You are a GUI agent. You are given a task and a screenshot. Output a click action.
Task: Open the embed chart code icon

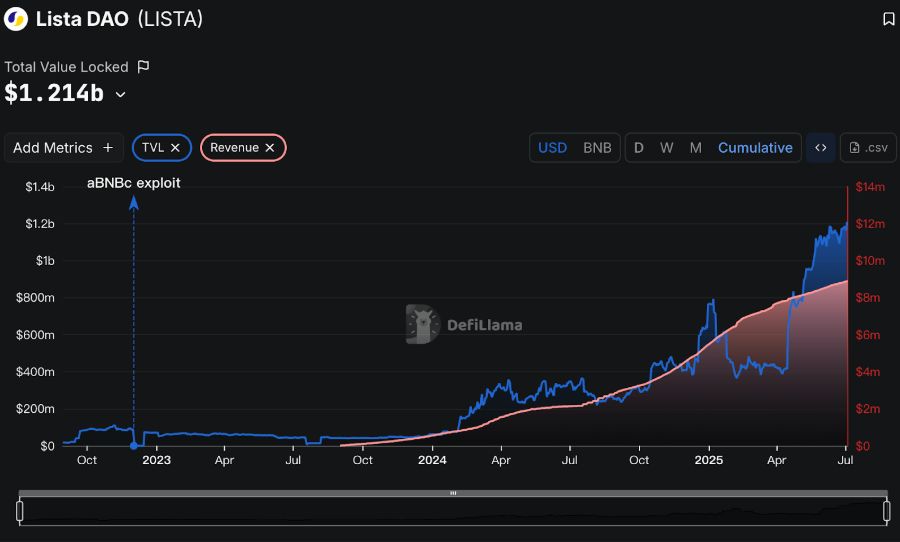[x=820, y=148]
